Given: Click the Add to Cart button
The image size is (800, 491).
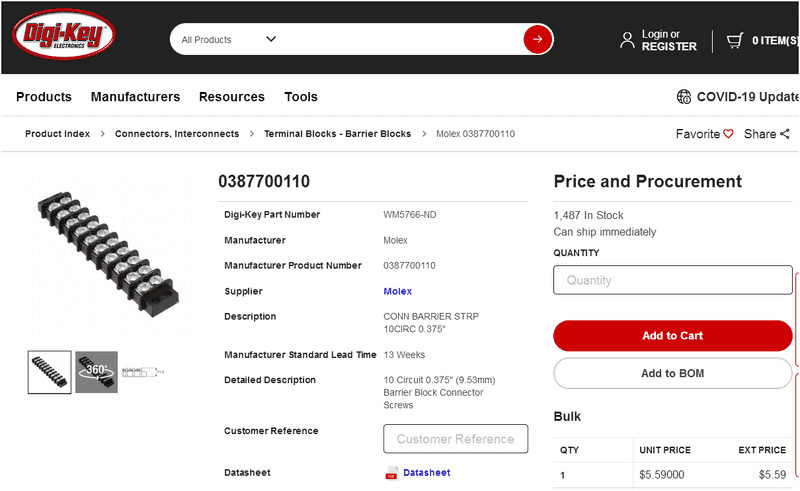Looking at the screenshot, I should pyautogui.click(x=672, y=335).
